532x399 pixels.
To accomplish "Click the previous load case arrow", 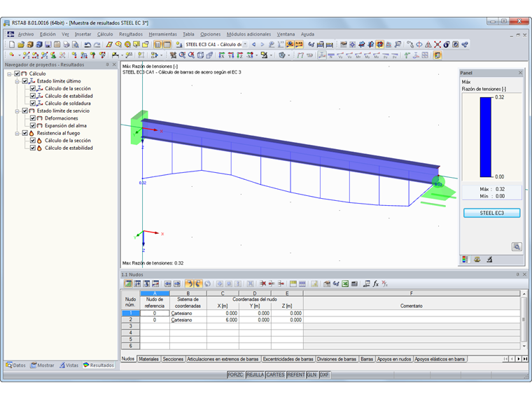I will [x=254, y=44].
